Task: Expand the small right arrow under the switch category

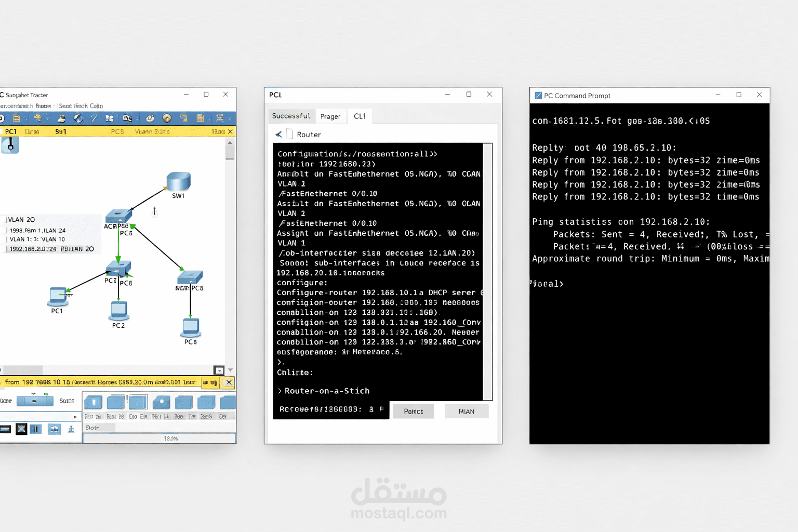Action: [x=75, y=417]
